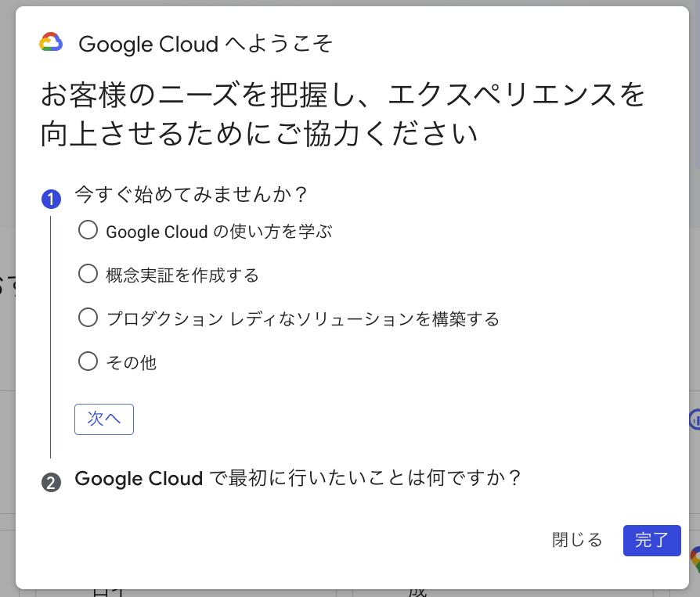Expand step 2 "Google Cloud で最初に行いたいことは何ですか？"
This screenshot has height=597, width=700.
point(298,478)
